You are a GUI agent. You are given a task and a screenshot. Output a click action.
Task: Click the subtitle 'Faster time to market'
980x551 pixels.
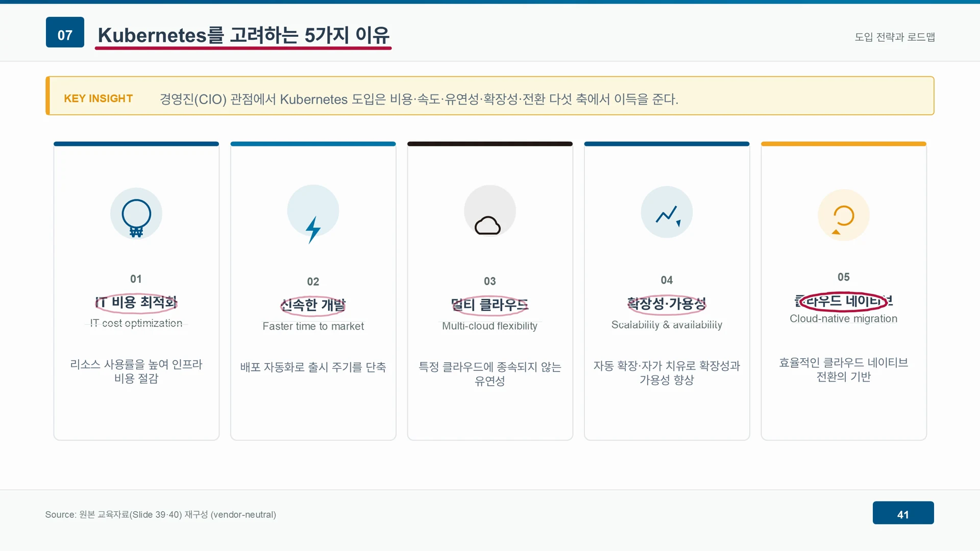[x=313, y=326]
